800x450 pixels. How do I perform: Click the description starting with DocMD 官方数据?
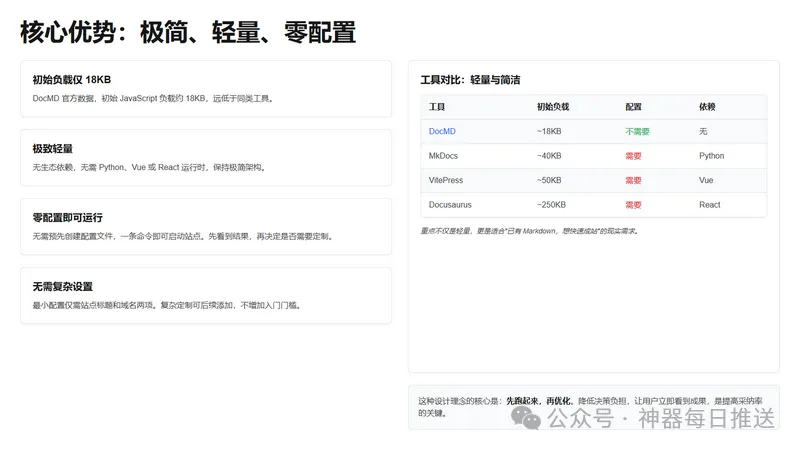(x=154, y=98)
